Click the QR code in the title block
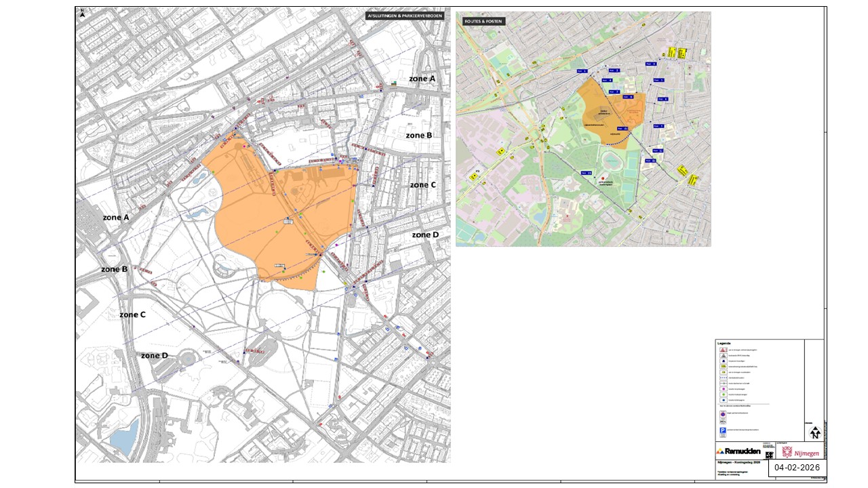The image size is (868, 488). click(x=770, y=455)
